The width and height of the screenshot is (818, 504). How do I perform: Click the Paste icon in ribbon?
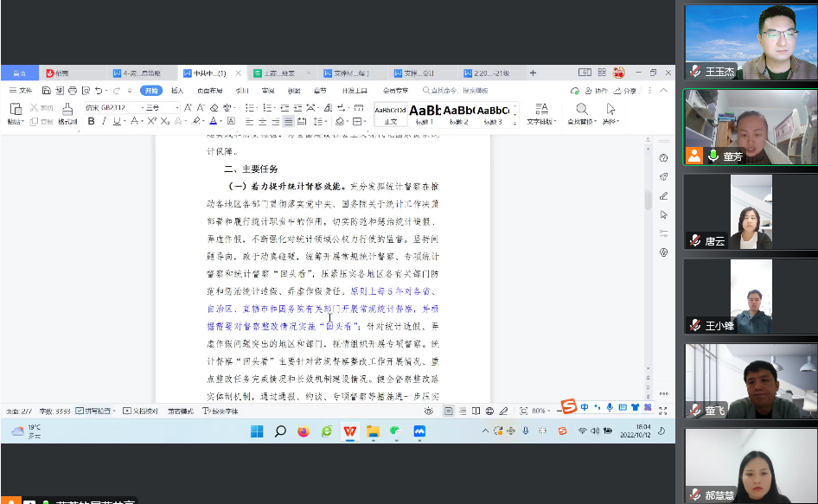[15, 109]
